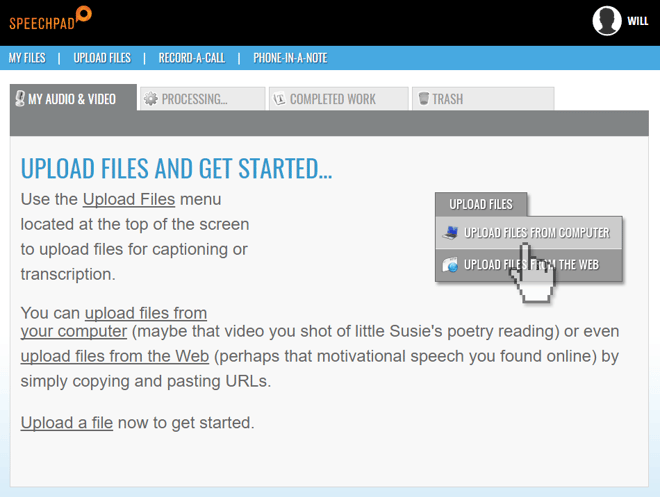Click the web globe icon in the illustration menu
The image size is (660, 497).
coord(450,265)
